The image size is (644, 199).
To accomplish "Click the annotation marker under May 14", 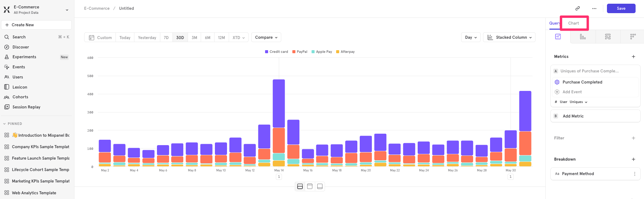I will click(279, 177).
